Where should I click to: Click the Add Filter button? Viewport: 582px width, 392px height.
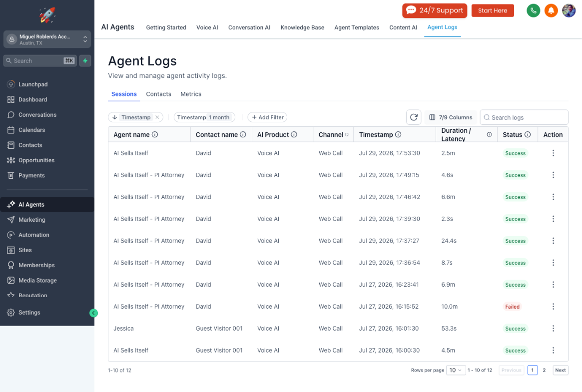click(267, 117)
